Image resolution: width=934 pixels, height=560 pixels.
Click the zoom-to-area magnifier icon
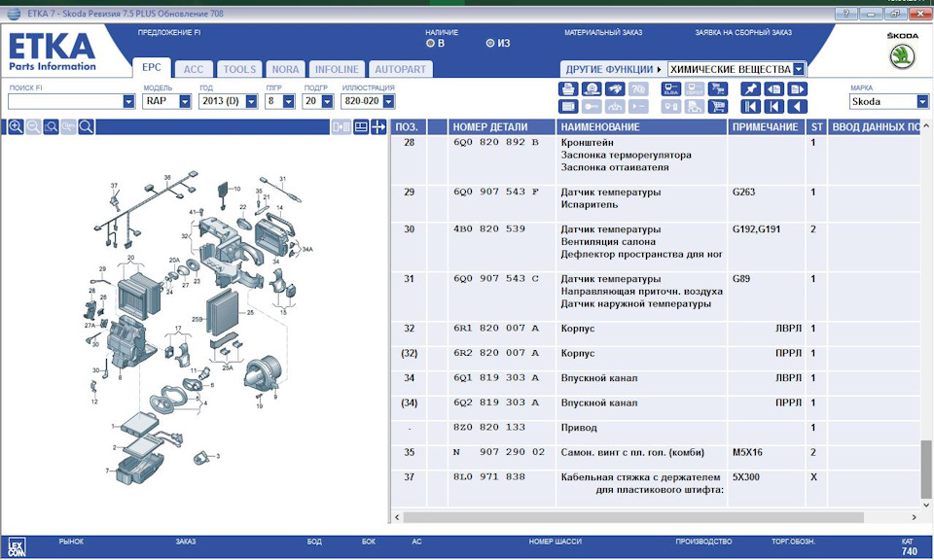(x=52, y=126)
